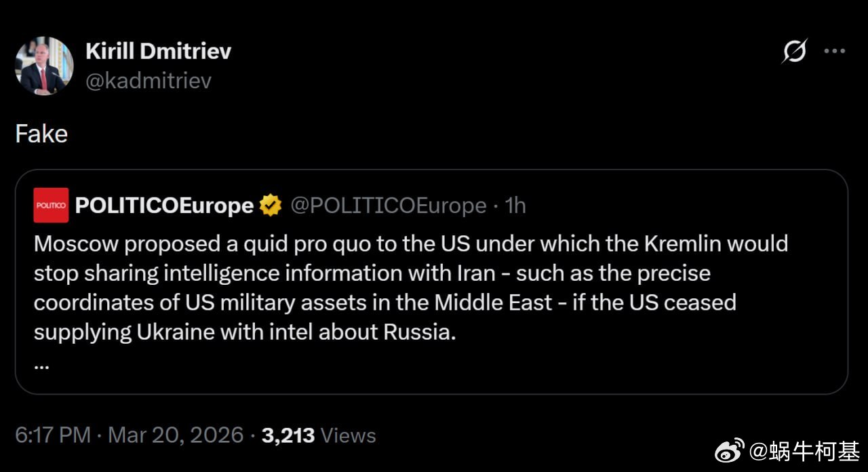Image resolution: width=868 pixels, height=472 pixels.
Task: Click the @蜗牛柯基 watermark text
Action: tap(804, 450)
